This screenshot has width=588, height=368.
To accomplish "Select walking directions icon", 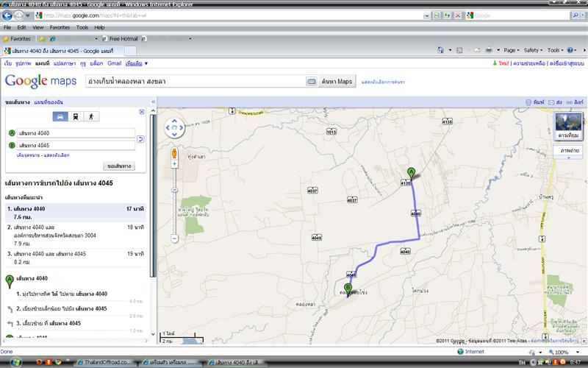I will click(91, 117).
